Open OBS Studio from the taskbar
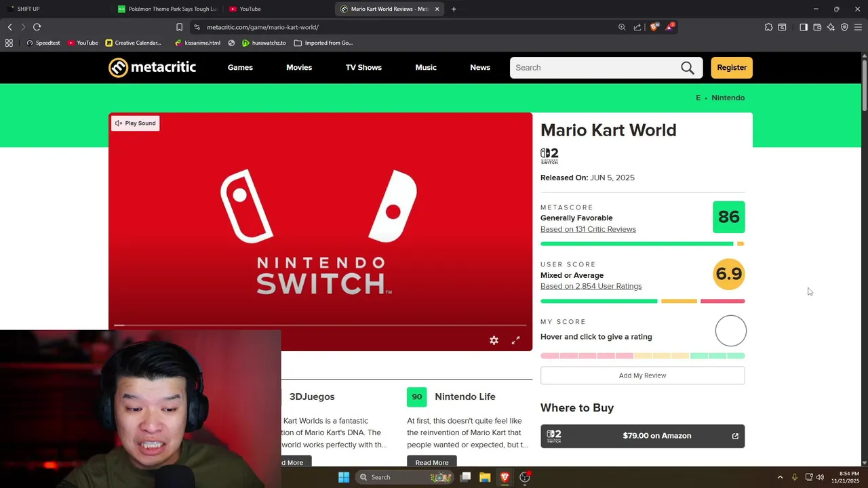The height and width of the screenshot is (488, 868). click(x=525, y=477)
